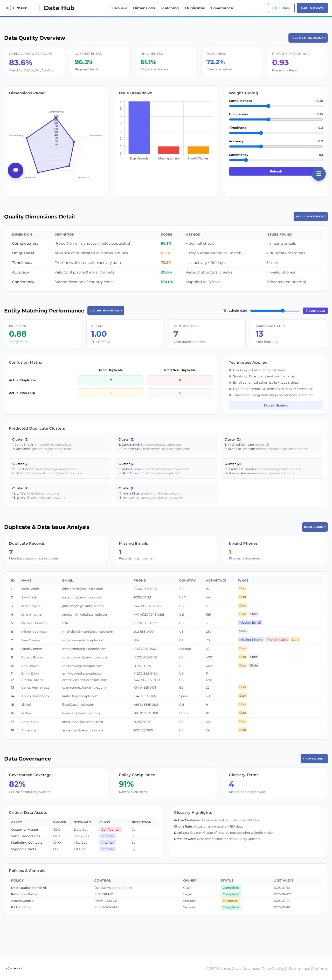Click the Dup Records bar in chart

(x=139, y=128)
